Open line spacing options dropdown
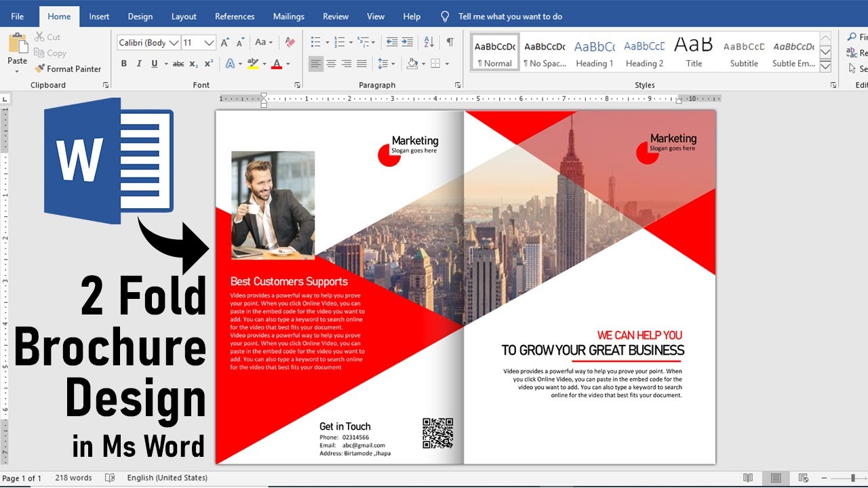 [x=386, y=64]
